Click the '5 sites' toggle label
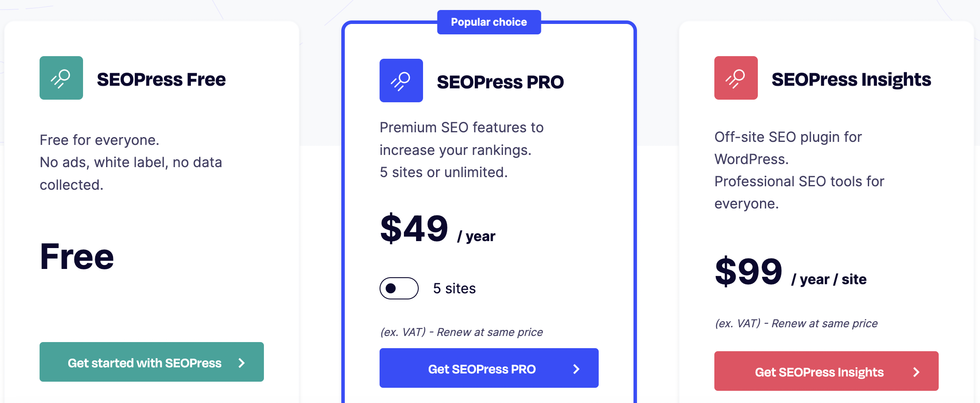The image size is (980, 403). click(x=454, y=289)
